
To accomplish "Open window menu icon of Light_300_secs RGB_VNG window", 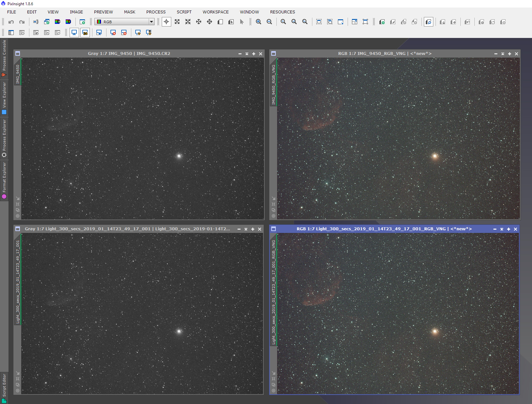I will [274, 229].
